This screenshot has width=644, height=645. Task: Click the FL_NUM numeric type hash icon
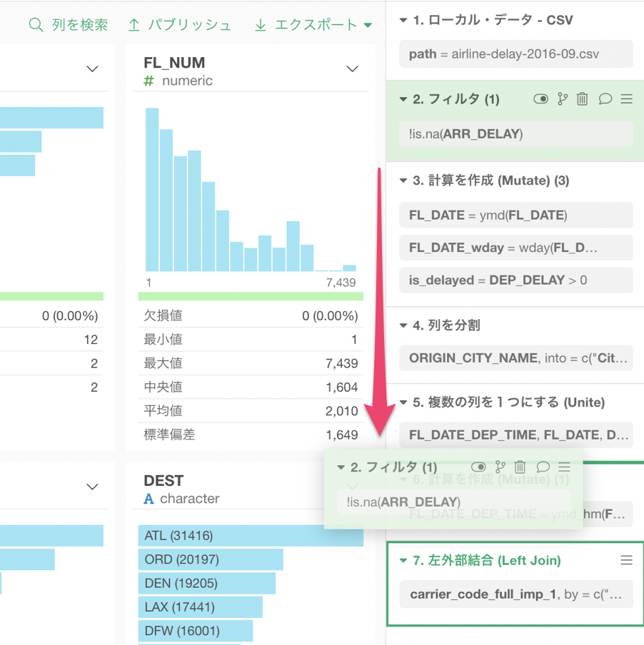click(x=149, y=81)
